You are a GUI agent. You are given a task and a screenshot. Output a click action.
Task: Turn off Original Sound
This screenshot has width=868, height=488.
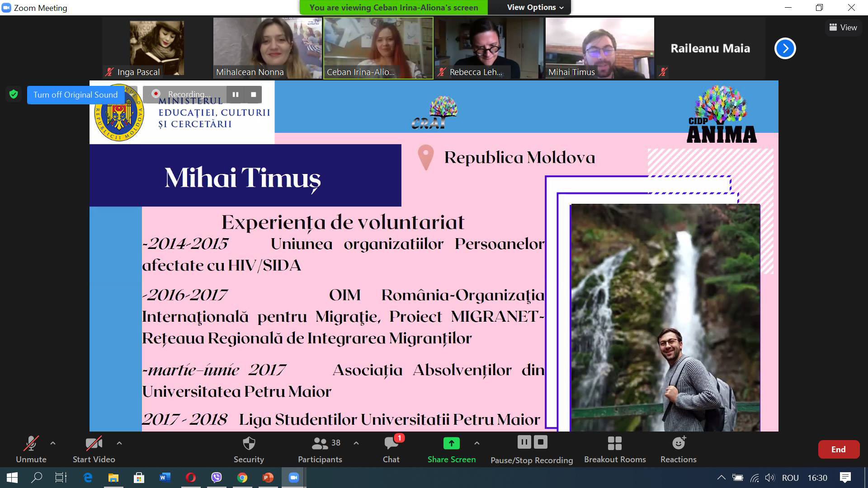75,95
